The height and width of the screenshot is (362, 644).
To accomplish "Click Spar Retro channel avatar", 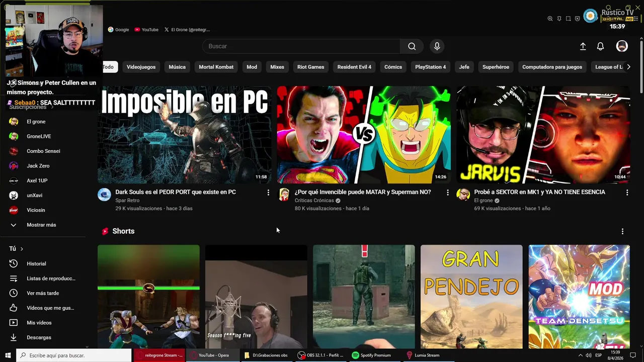I will pos(104,195).
